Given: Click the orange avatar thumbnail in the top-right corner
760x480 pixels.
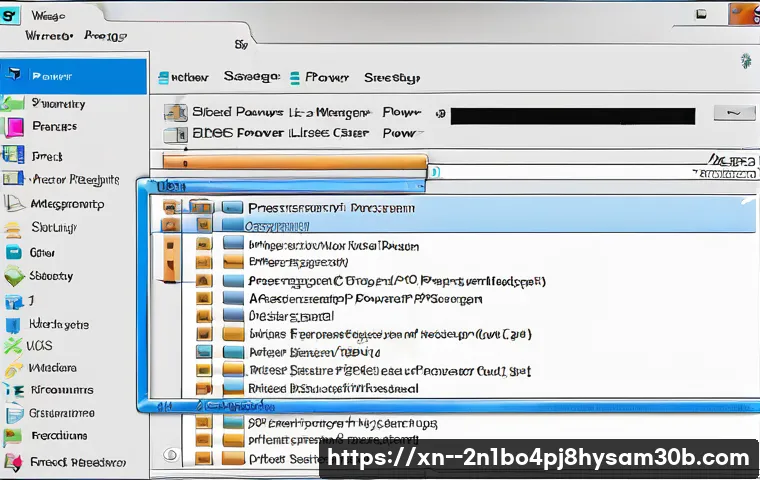Looking at the screenshot, I should 744,14.
